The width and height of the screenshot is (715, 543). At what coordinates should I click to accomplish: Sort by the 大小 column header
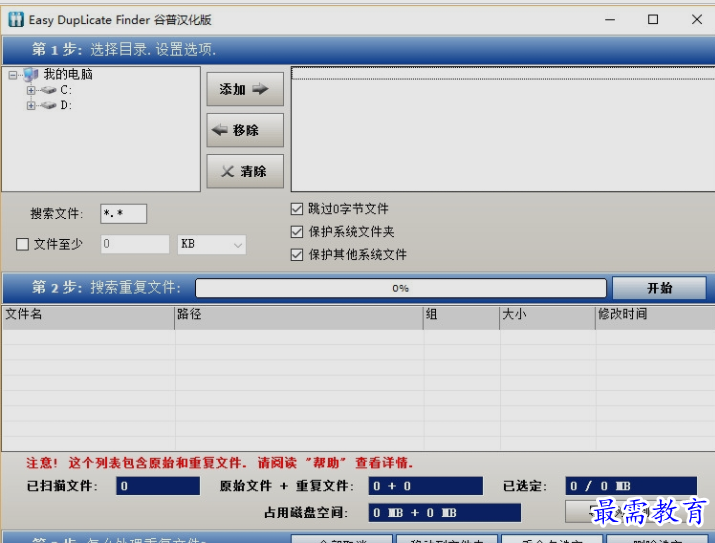pos(548,318)
